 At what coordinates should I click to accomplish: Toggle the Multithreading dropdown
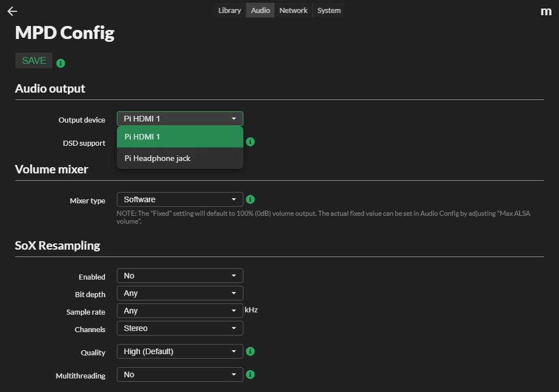[x=180, y=374]
